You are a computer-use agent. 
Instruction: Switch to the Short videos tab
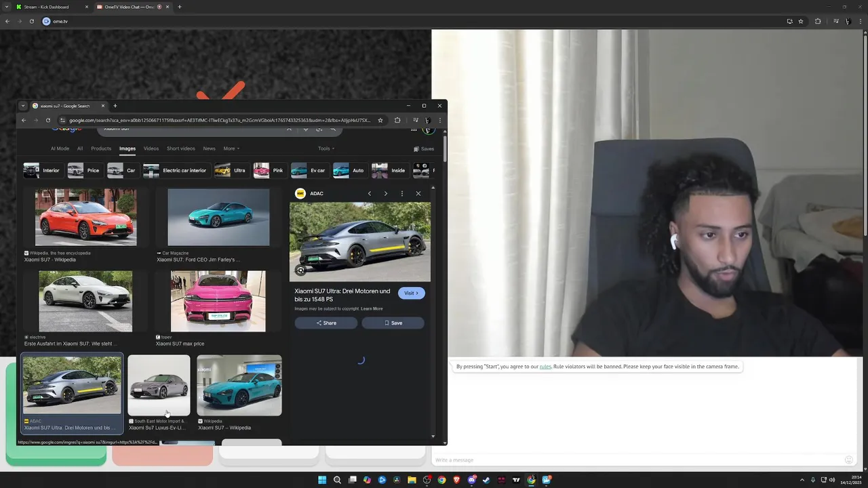(x=181, y=148)
